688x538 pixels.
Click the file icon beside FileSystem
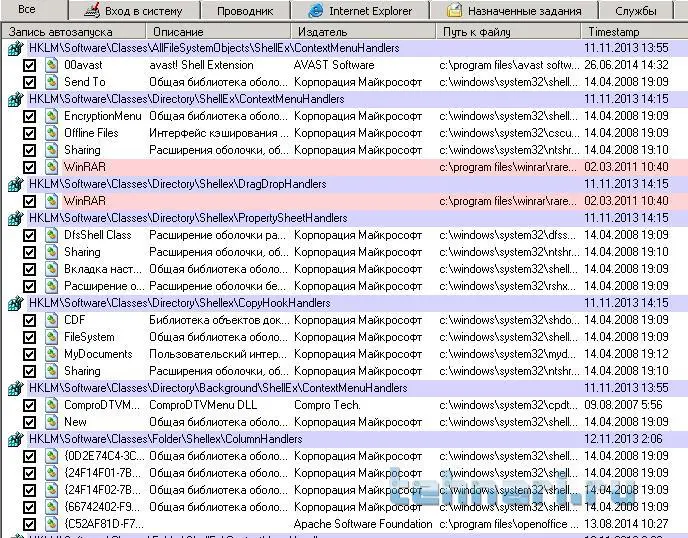coord(51,337)
